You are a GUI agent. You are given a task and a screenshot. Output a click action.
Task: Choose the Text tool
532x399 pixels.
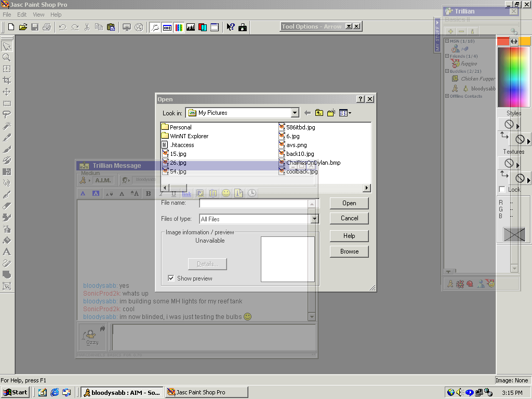tap(7, 252)
